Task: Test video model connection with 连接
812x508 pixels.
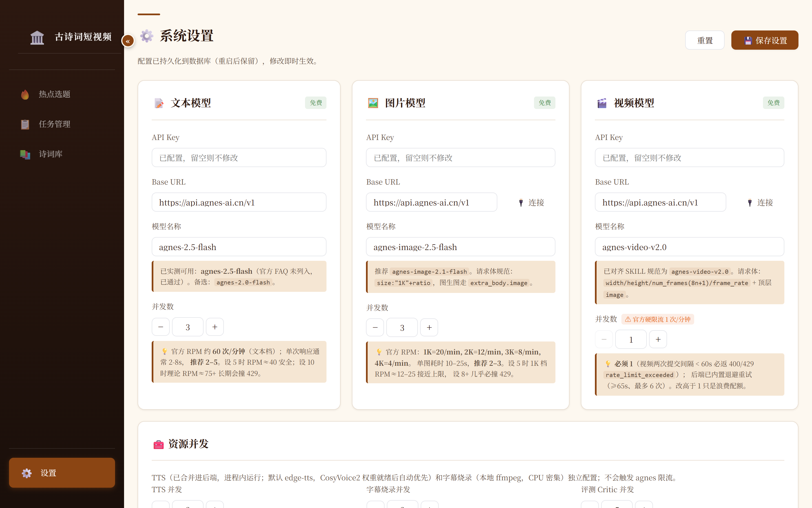Action: [760, 202]
